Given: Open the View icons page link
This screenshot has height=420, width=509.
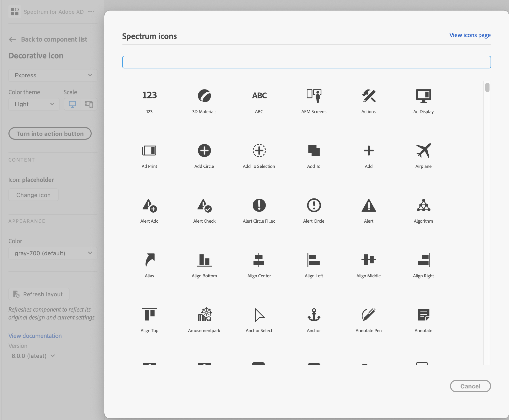Looking at the screenshot, I should (470, 35).
